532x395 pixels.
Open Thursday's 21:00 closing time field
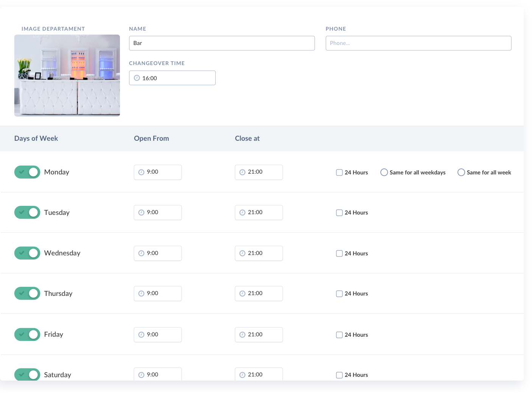[x=259, y=294]
